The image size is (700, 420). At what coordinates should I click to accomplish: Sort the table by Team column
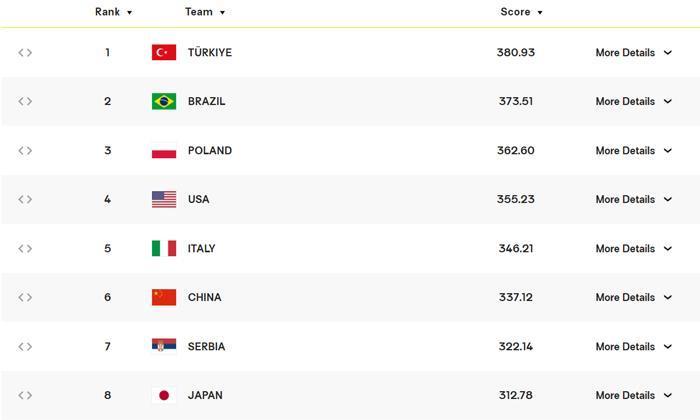(x=205, y=12)
